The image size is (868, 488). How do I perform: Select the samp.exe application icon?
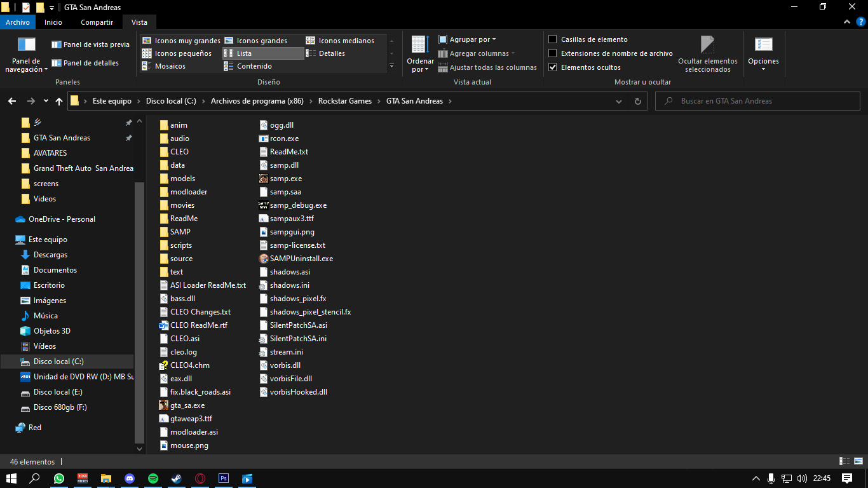[x=264, y=179]
